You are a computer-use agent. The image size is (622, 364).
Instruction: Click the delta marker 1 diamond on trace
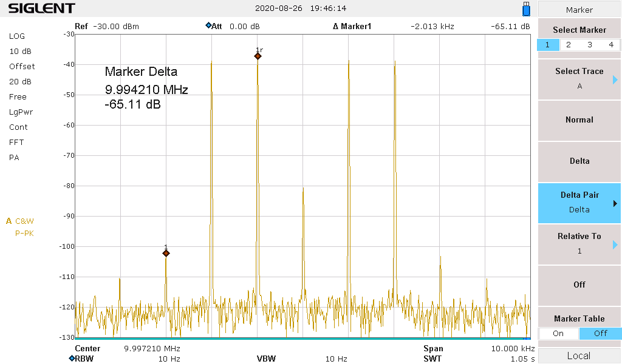[x=166, y=253]
